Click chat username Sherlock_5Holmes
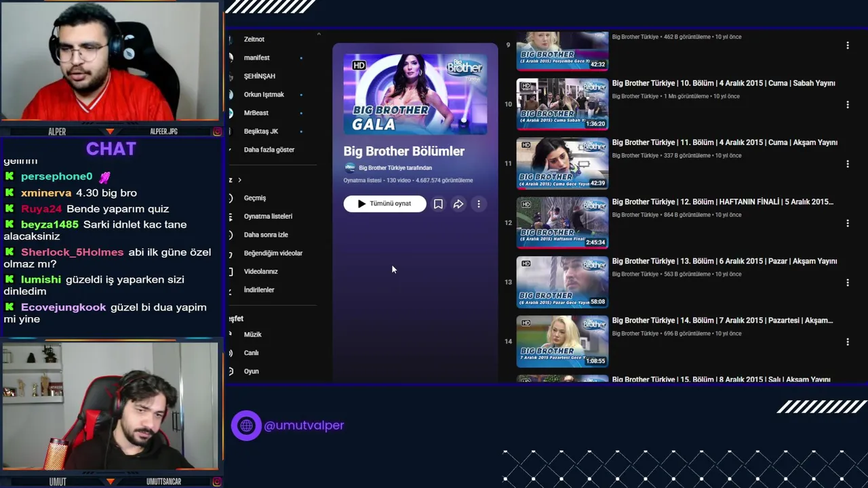The image size is (868, 488). pyautogui.click(x=73, y=252)
